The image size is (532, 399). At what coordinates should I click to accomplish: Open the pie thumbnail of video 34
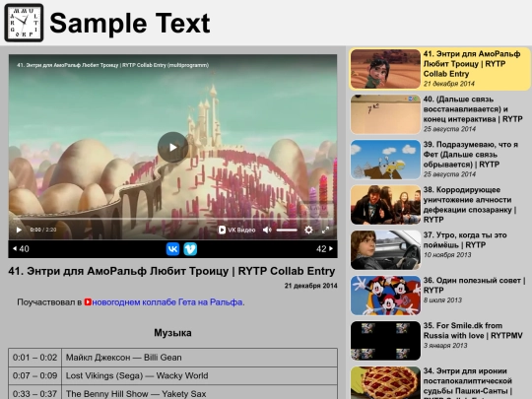pyautogui.click(x=385, y=382)
